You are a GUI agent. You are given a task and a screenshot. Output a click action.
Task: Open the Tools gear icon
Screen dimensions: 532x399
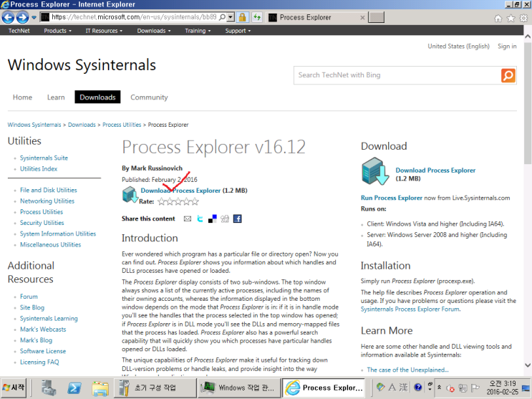pos(523,19)
